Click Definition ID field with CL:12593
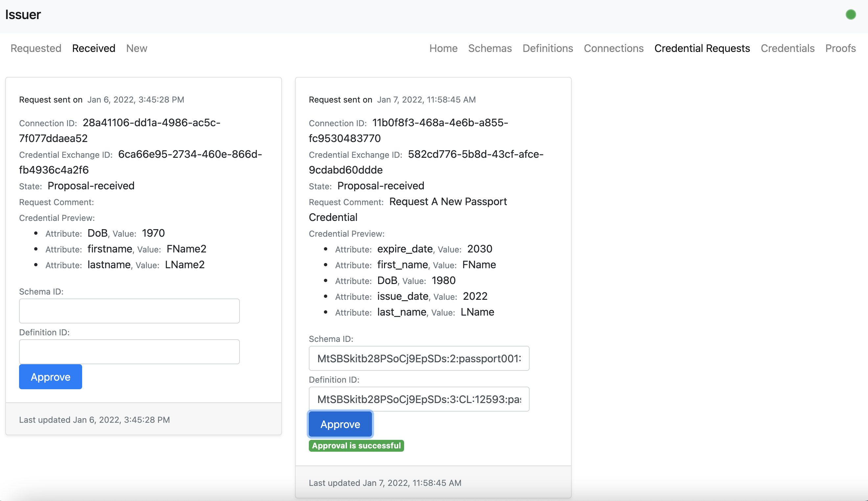This screenshot has width=868, height=501. click(x=419, y=399)
